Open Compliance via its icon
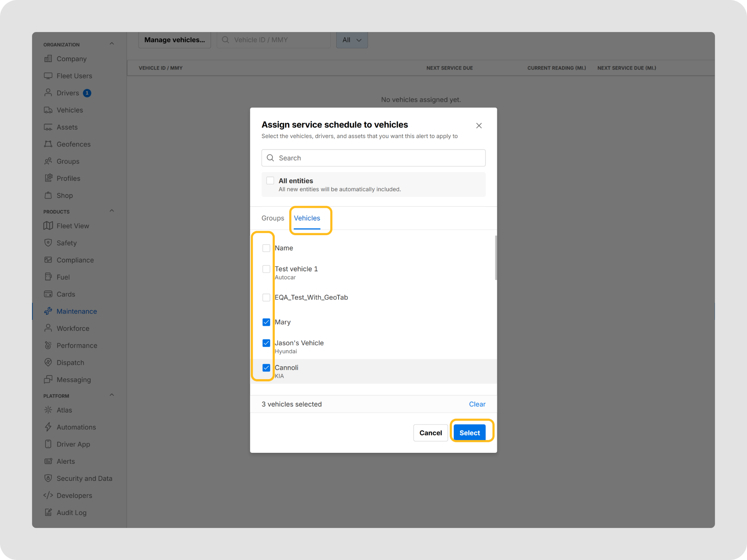 [48, 260]
